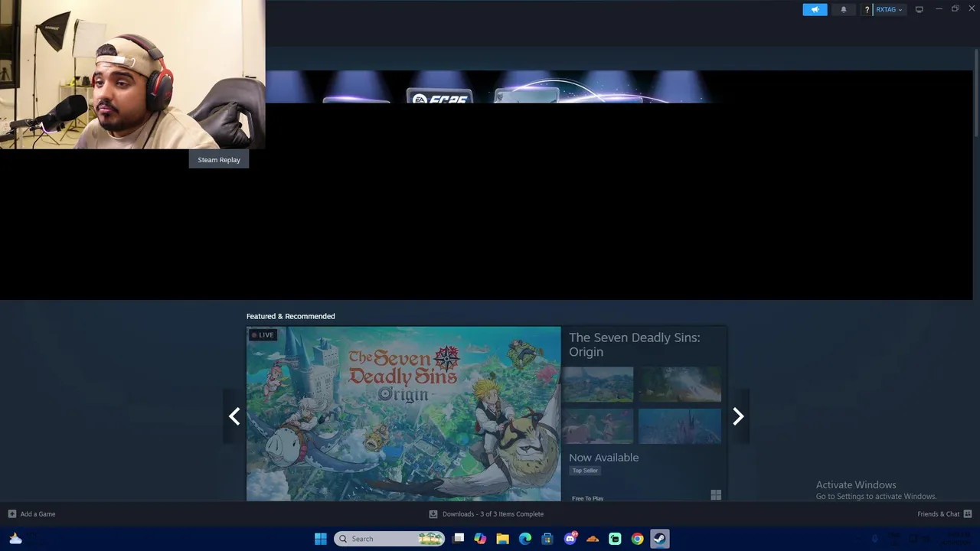980x551 pixels.
Task: Open Downloads manager status text
Action: pos(493,514)
